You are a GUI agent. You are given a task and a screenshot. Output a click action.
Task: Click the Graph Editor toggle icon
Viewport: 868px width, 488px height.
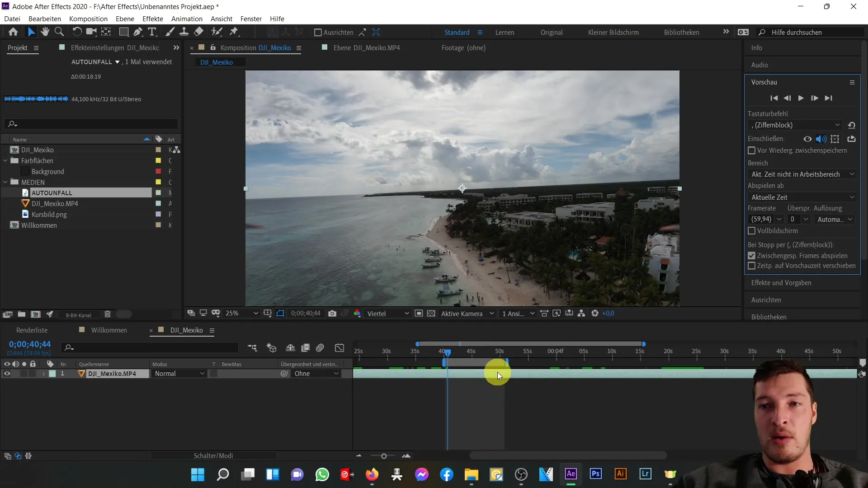pos(340,347)
